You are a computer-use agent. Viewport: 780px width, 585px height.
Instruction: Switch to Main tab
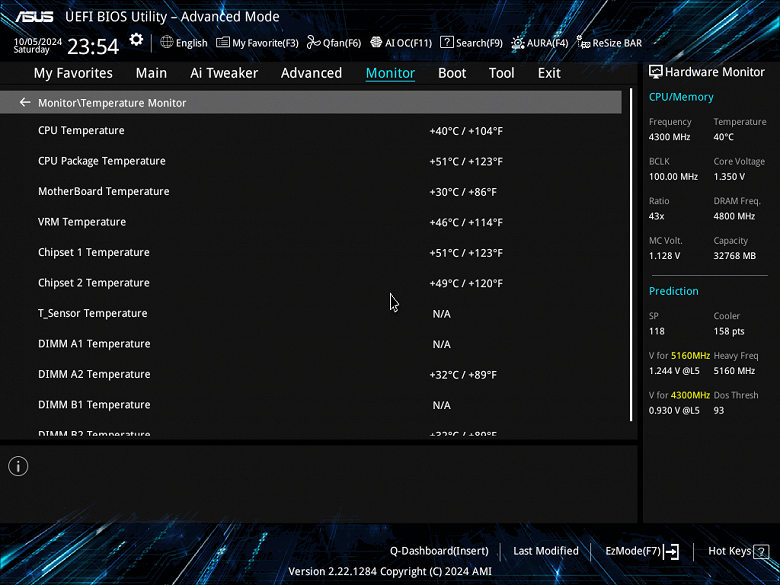click(151, 73)
